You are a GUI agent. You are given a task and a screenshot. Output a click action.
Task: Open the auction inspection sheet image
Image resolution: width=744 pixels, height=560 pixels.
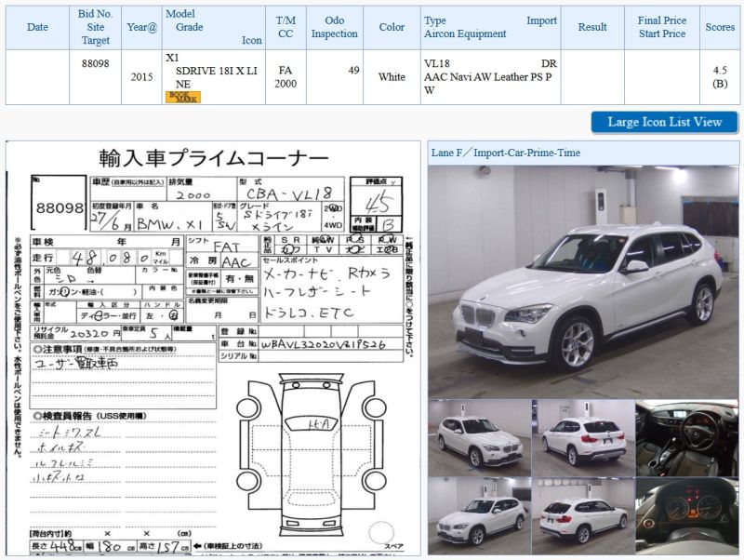[213, 348]
